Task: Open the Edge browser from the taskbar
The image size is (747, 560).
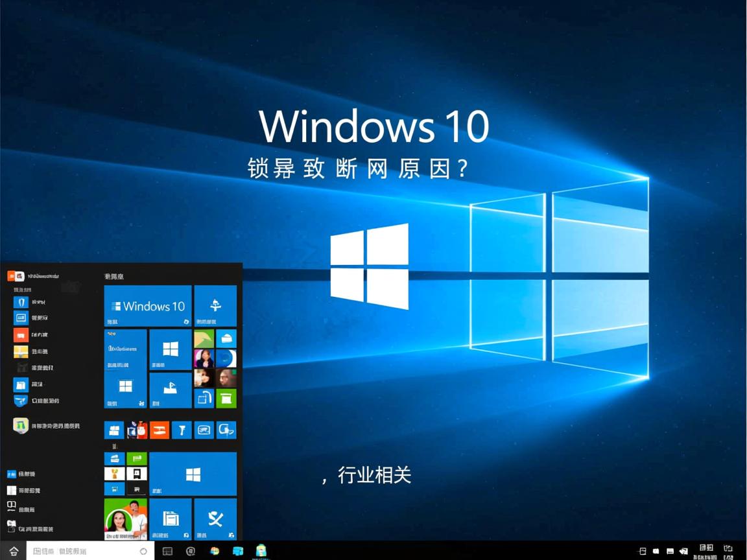Action: [190, 551]
